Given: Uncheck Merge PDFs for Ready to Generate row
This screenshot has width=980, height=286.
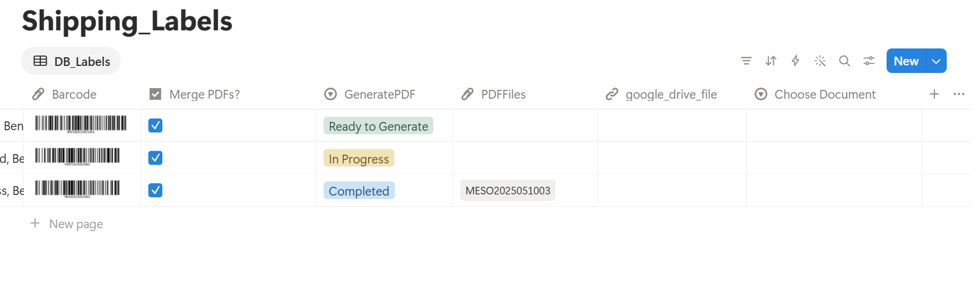Looking at the screenshot, I should pyautogui.click(x=155, y=125).
